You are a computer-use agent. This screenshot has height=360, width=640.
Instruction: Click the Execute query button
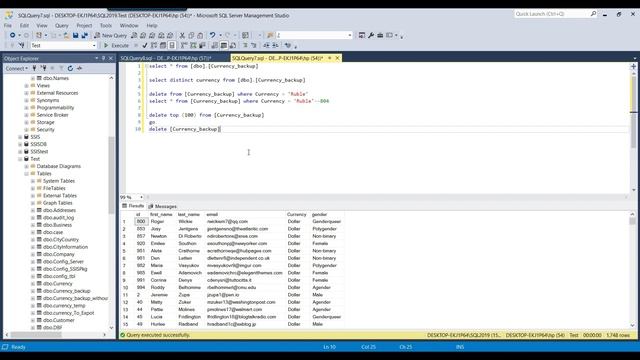(x=116, y=45)
